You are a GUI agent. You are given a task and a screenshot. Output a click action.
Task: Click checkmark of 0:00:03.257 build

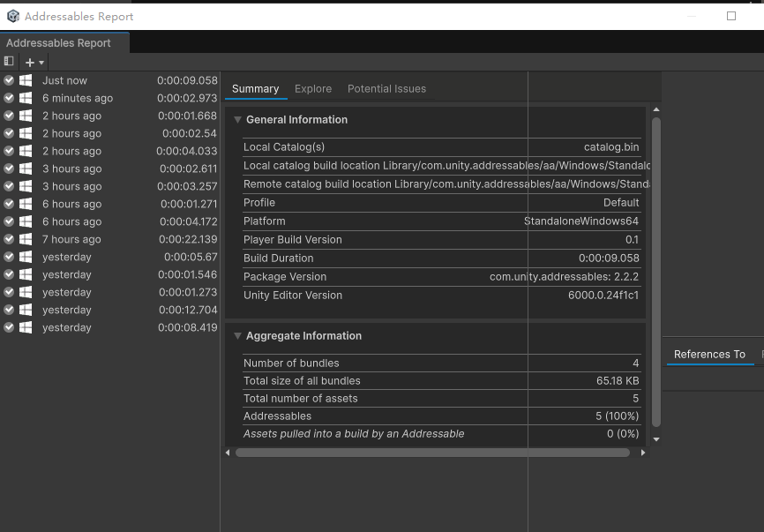tap(9, 186)
